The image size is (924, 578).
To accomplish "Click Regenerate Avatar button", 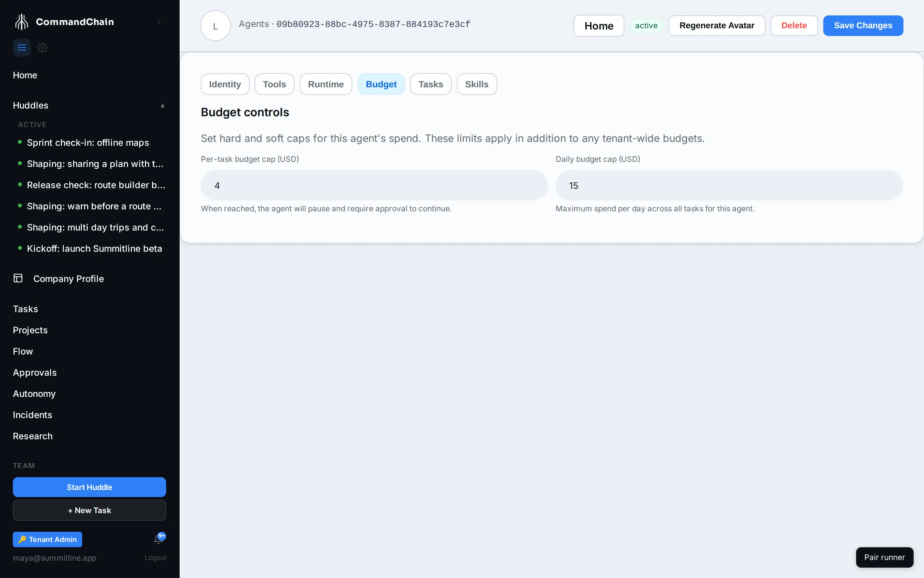I will point(717,26).
